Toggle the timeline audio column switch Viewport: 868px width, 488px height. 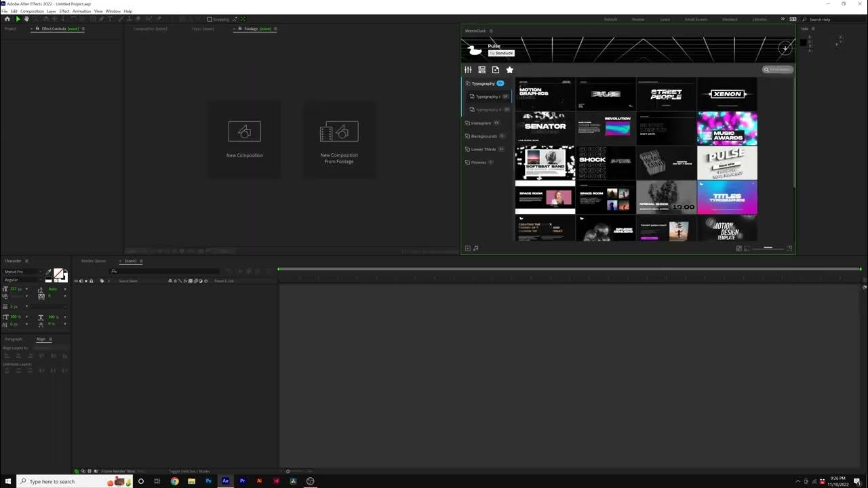point(81,281)
